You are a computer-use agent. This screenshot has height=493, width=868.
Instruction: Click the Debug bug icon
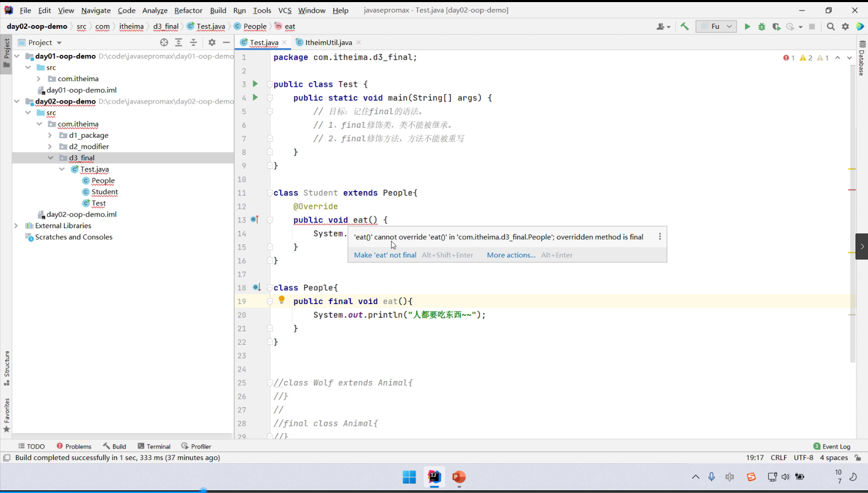coord(762,27)
